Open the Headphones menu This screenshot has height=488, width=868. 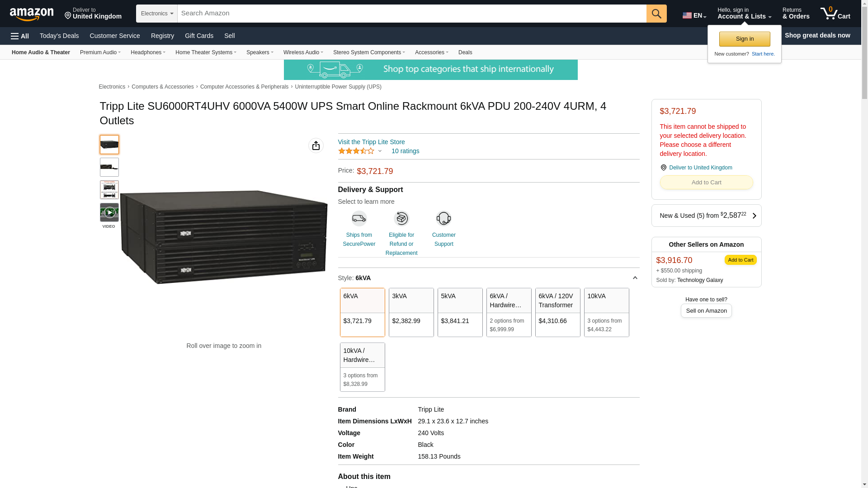click(x=148, y=52)
